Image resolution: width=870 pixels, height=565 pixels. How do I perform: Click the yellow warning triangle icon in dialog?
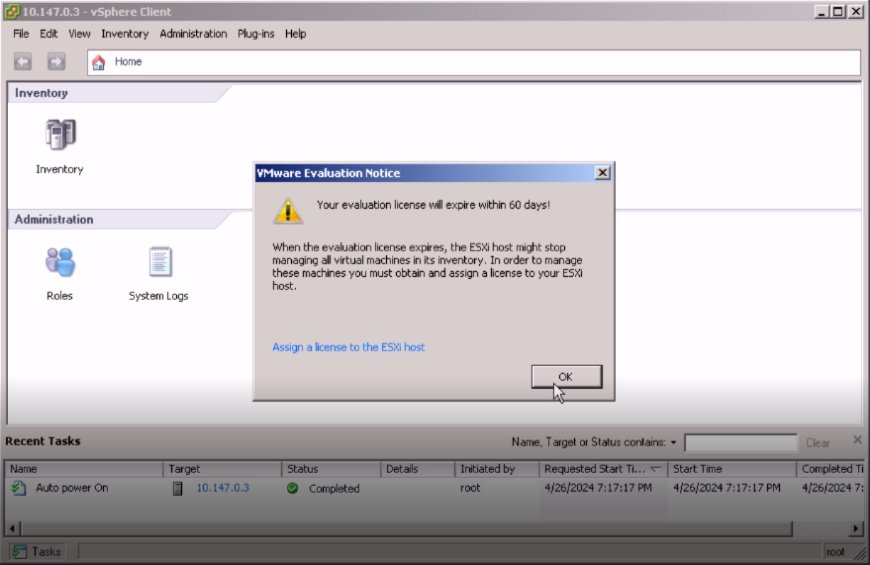pos(288,211)
